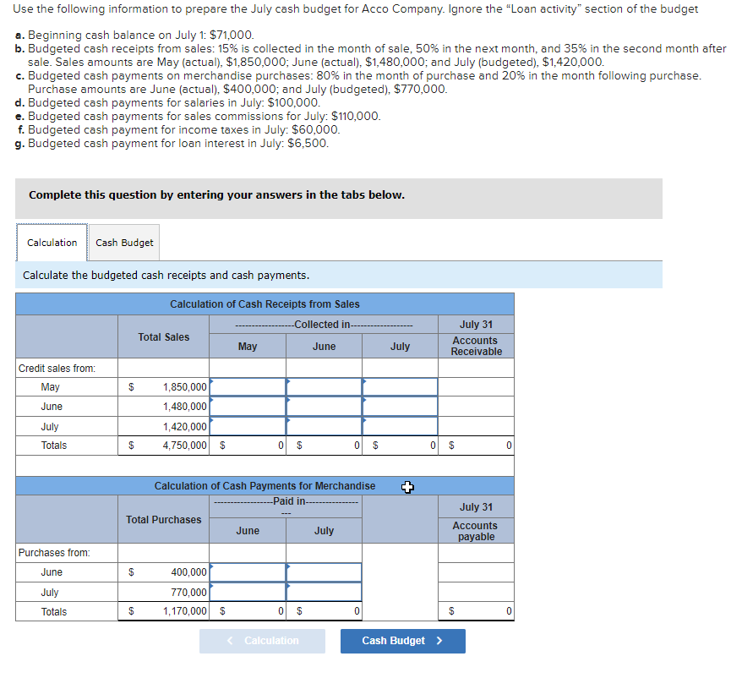Screen dimensions: 742x700
Task: Click the 'Total Sales' column header
Action: (164, 337)
